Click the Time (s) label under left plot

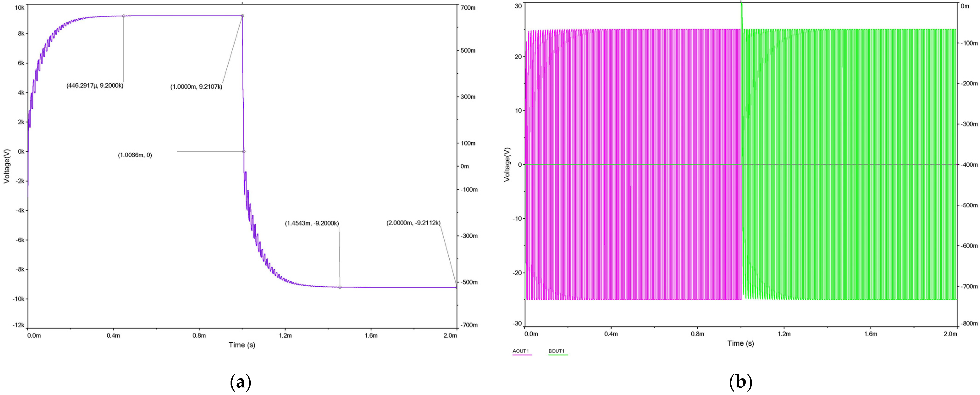coord(242,345)
